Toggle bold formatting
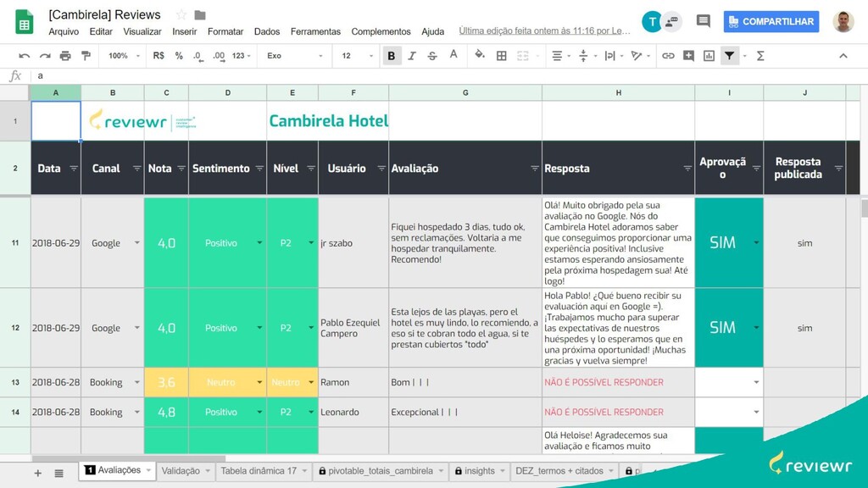Image resolution: width=868 pixels, height=488 pixels. (x=392, y=56)
